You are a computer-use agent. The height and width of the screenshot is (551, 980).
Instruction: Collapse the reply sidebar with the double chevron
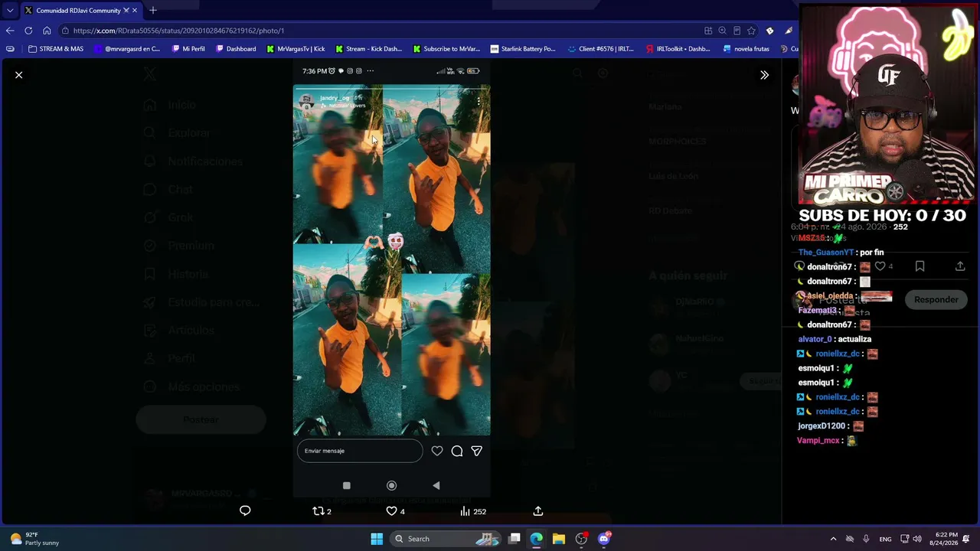pos(764,75)
